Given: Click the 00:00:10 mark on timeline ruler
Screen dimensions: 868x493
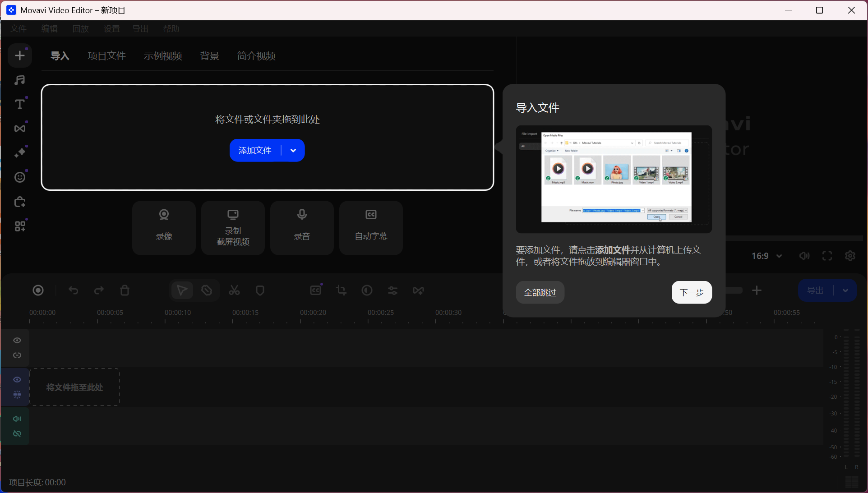Looking at the screenshot, I should [x=178, y=313].
